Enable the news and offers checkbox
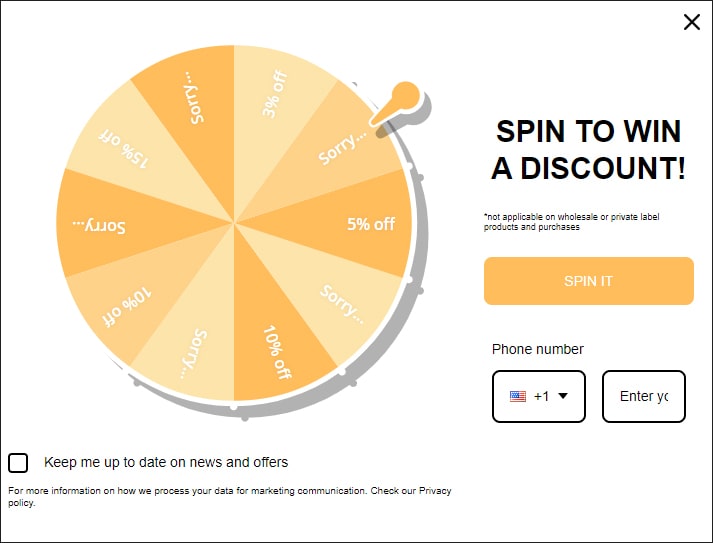Image resolution: width=714 pixels, height=543 pixels. pyautogui.click(x=18, y=462)
